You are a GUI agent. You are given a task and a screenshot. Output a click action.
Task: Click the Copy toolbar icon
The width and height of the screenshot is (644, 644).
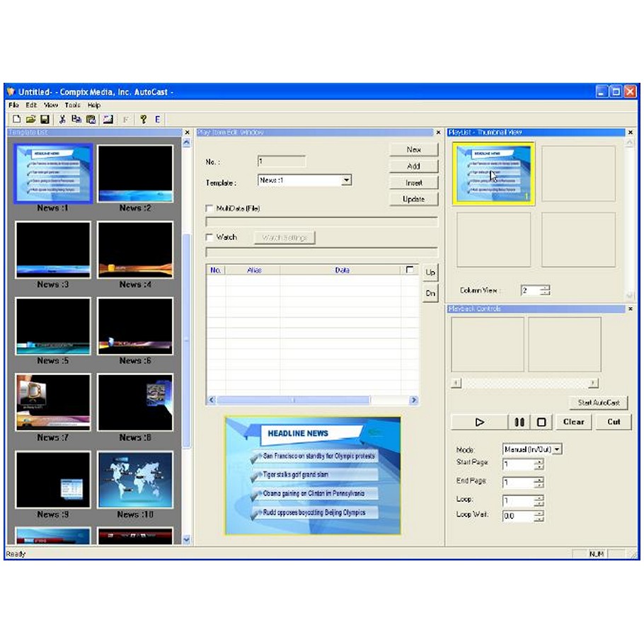(x=76, y=120)
